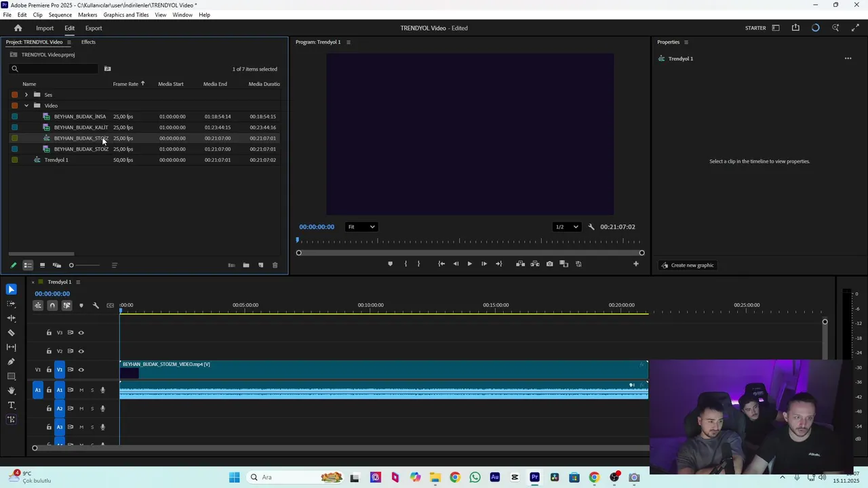
Task: Open the Sequence menu
Action: click(60, 15)
